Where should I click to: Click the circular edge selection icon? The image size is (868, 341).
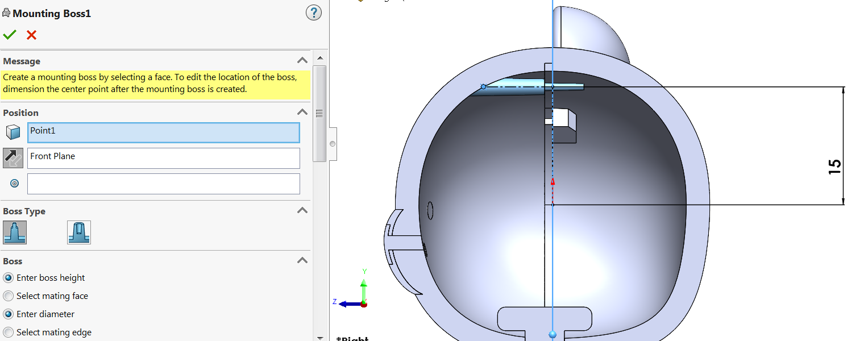click(14, 183)
